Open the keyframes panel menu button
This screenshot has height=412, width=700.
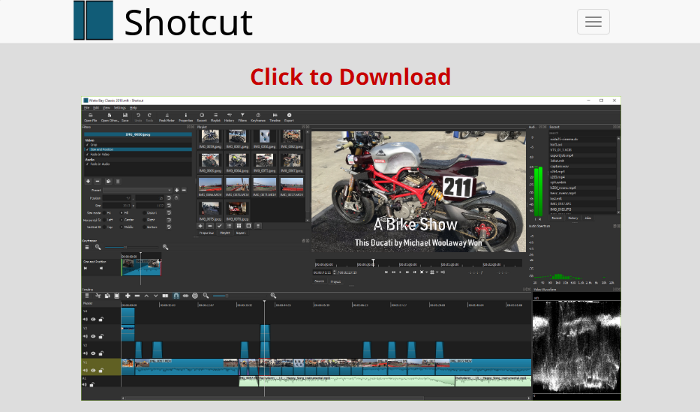click(87, 247)
